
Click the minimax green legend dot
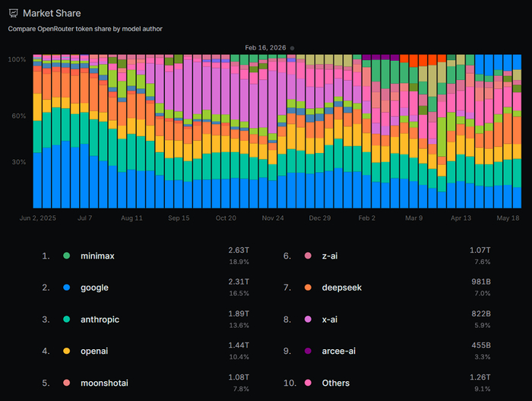[67, 256]
